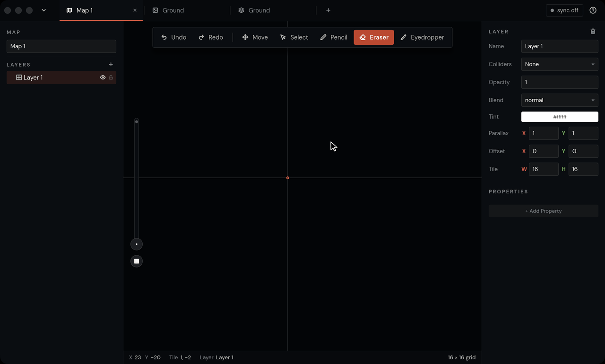This screenshot has height=364, width=605.
Task: Click the Offset X field
Action: 544,151
